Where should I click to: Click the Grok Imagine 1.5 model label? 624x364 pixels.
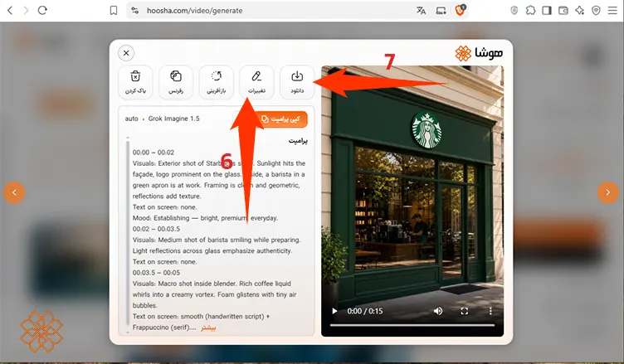tap(174, 119)
